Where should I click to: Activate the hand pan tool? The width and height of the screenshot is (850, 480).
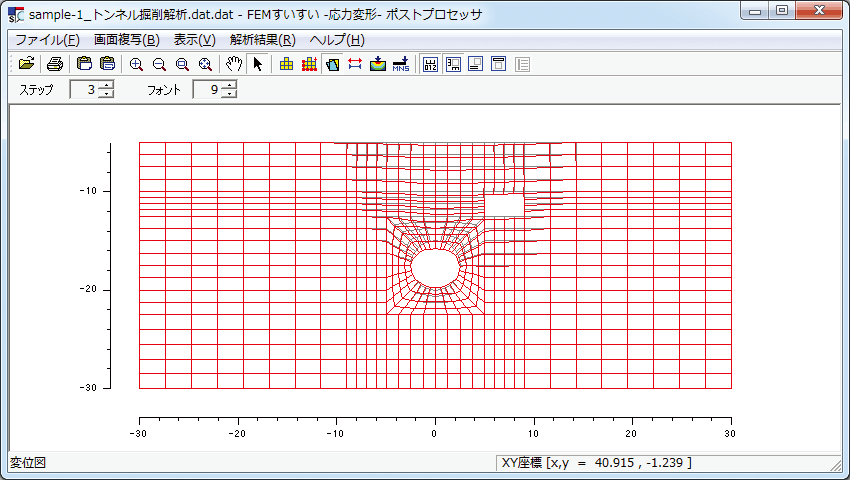coord(234,64)
